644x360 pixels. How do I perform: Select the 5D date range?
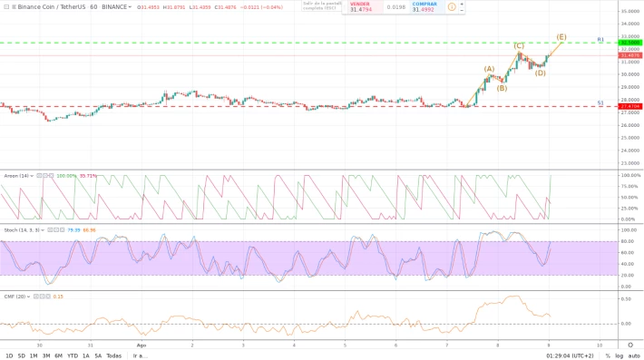[22, 355]
